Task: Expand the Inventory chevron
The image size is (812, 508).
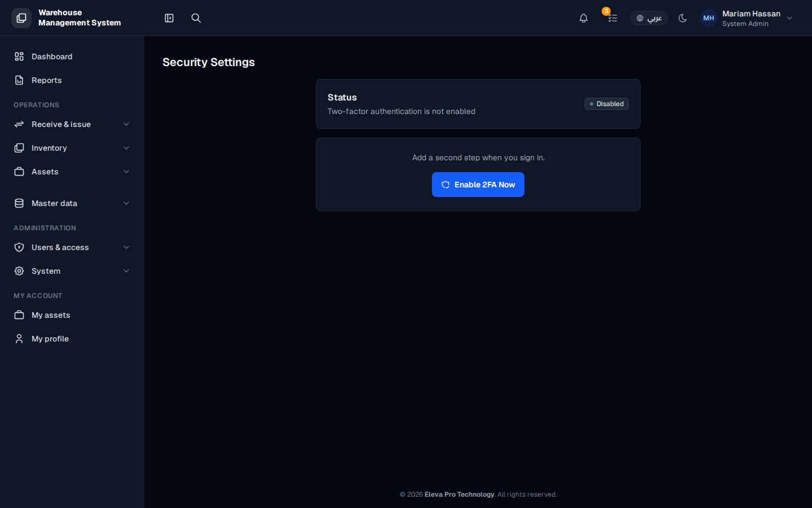Action: (x=126, y=148)
